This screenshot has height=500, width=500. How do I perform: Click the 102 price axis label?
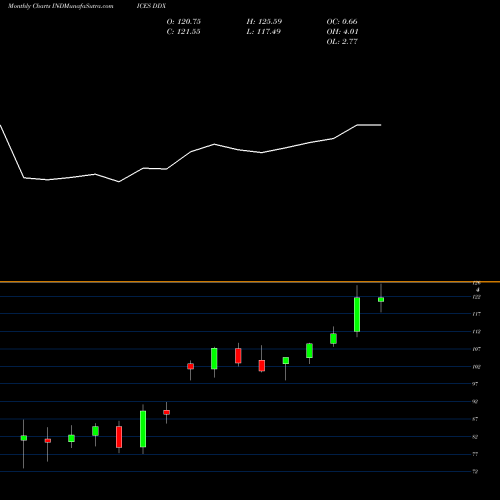pos(476,367)
